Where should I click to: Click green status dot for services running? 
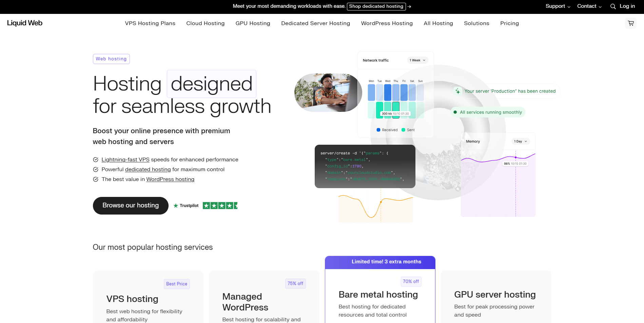[455, 112]
